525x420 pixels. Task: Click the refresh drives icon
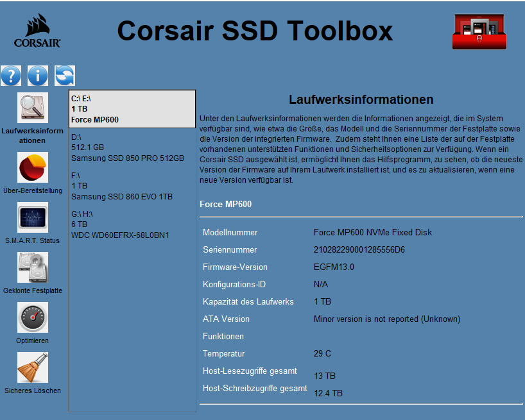pyautogui.click(x=65, y=76)
